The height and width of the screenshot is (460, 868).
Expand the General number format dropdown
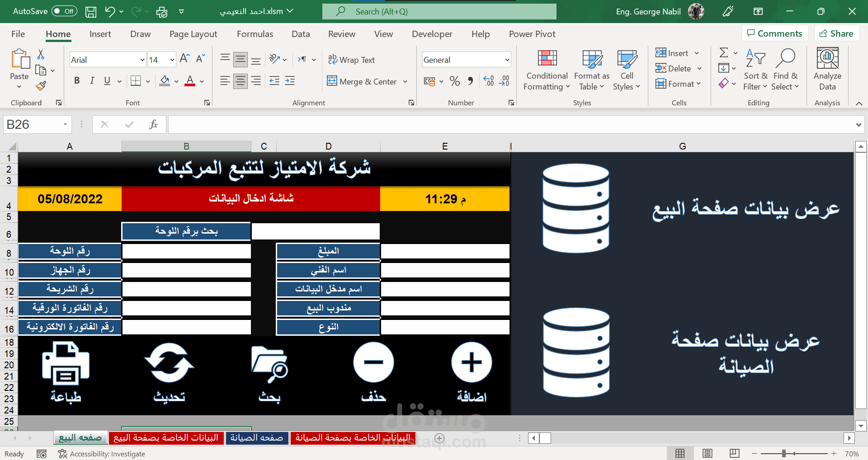pos(507,60)
